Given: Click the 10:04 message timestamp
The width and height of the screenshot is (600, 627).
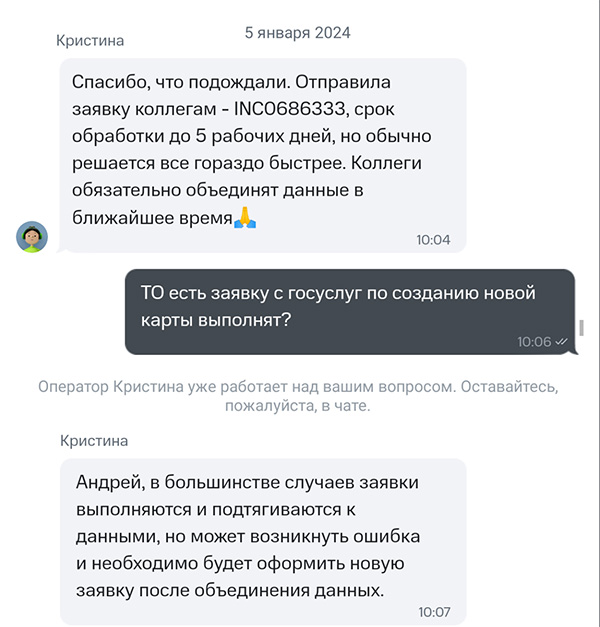Looking at the screenshot, I should coord(433,240).
